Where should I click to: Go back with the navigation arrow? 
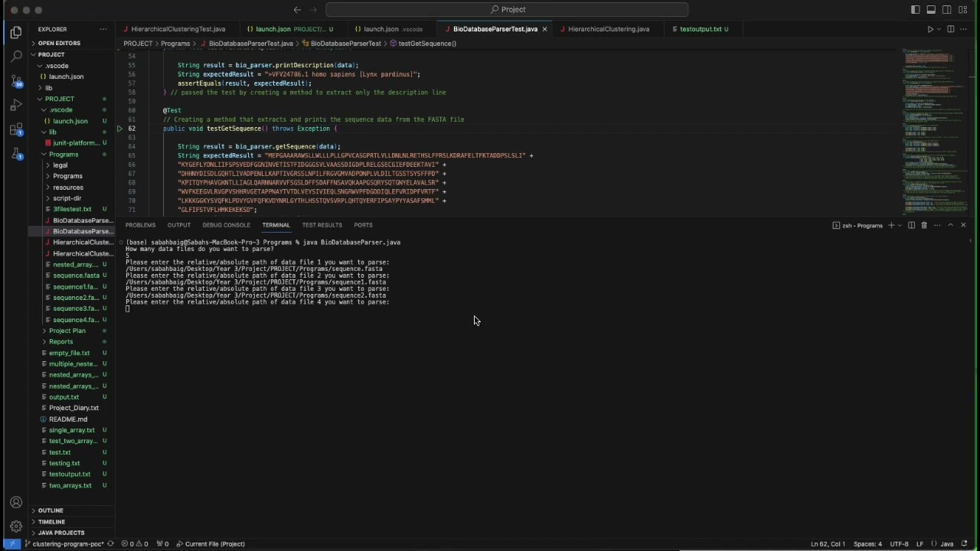tap(297, 9)
